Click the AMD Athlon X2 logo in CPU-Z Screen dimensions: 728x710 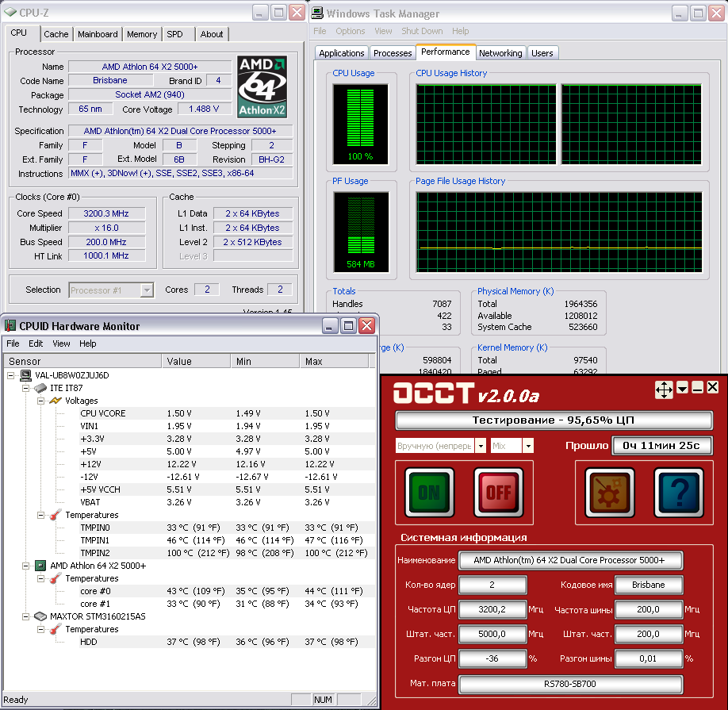[262, 86]
